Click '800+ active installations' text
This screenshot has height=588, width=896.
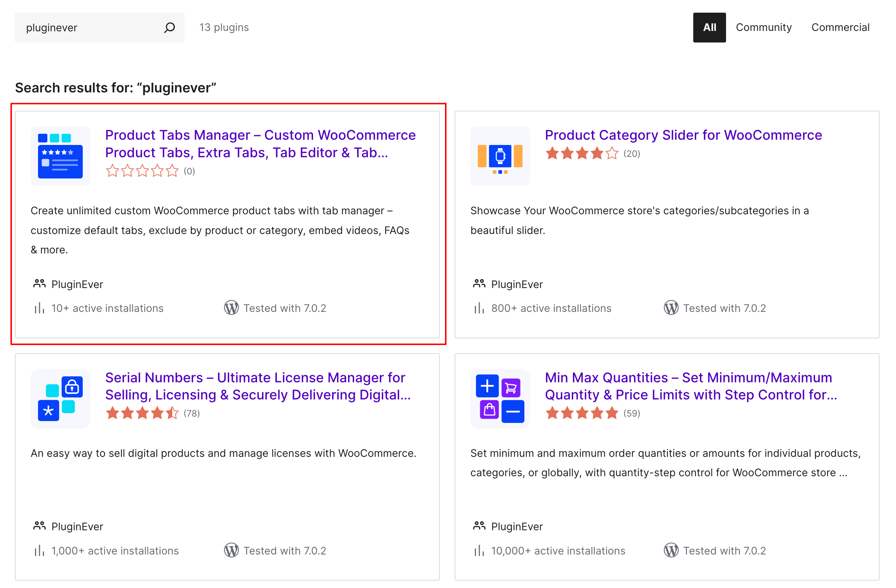coord(551,308)
